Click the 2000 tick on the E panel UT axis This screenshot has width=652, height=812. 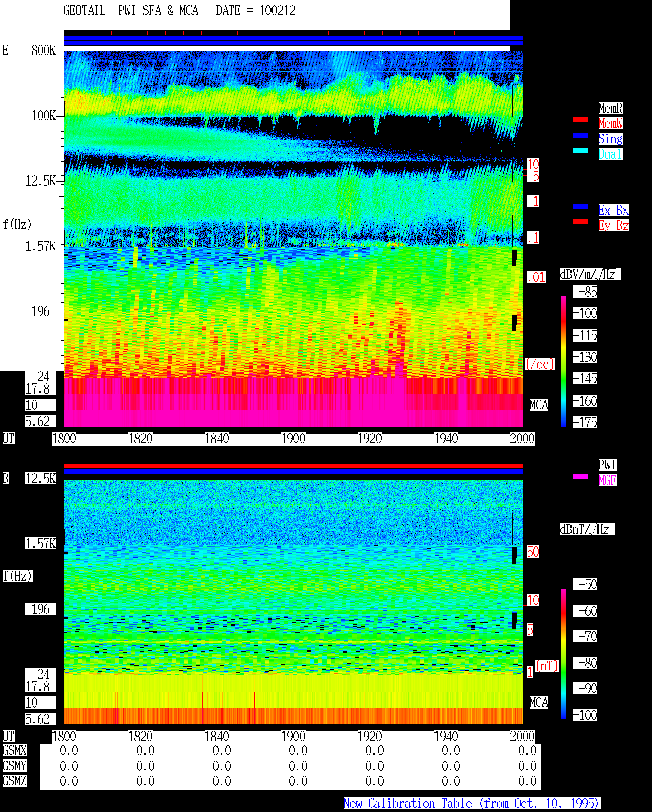click(x=523, y=438)
